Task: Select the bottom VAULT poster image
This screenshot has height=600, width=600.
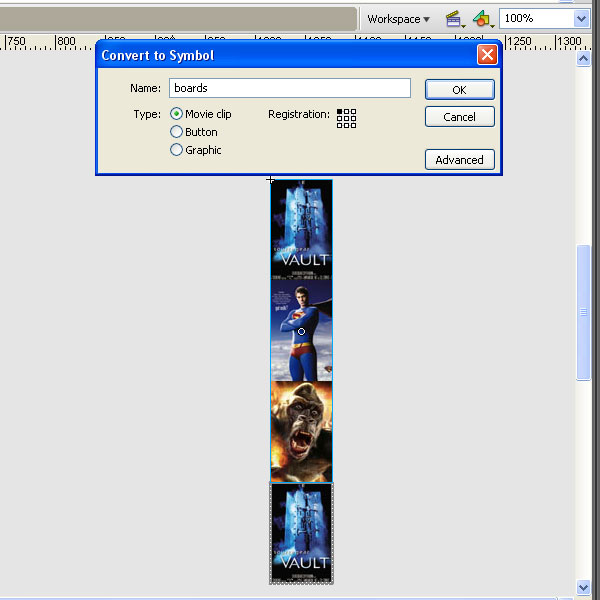Action: [302, 533]
